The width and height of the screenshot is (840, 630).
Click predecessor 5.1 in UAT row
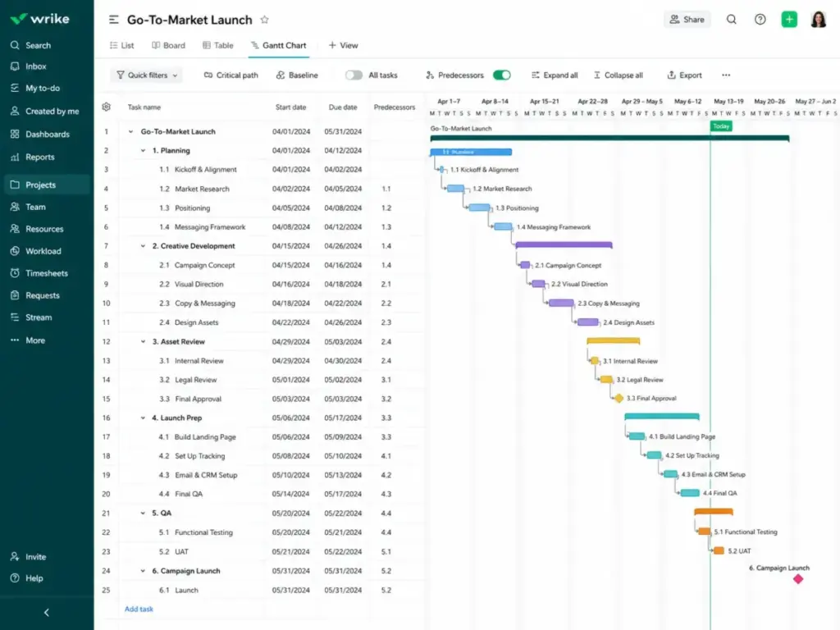tap(386, 551)
